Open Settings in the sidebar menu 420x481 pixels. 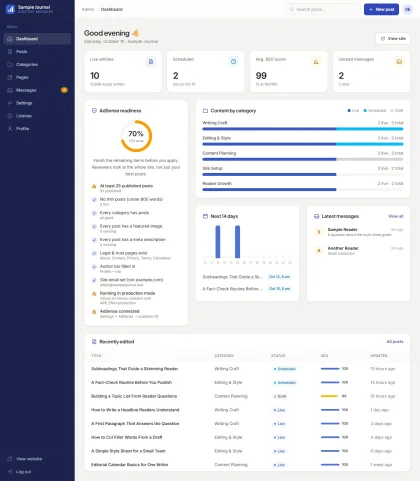pos(37,103)
